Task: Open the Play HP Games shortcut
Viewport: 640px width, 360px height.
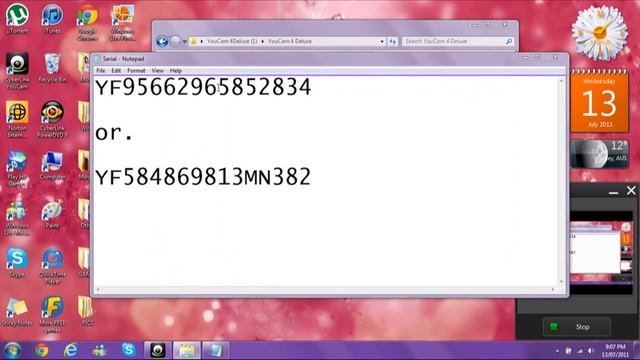Action: (x=17, y=168)
